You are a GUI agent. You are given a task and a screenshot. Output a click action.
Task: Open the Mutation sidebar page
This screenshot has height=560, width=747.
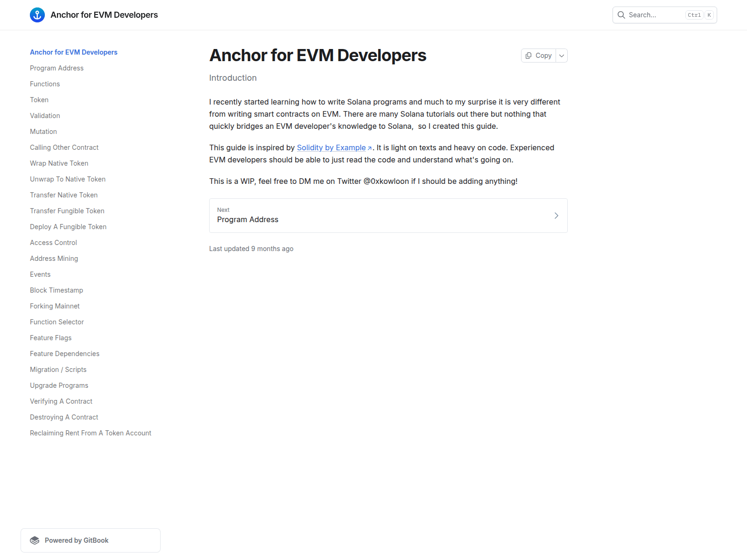click(43, 132)
